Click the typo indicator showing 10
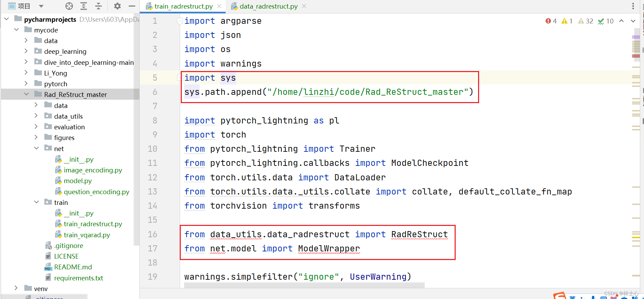Image resolution: width=644 pixels, height=299 pixels. click(606, 21)
